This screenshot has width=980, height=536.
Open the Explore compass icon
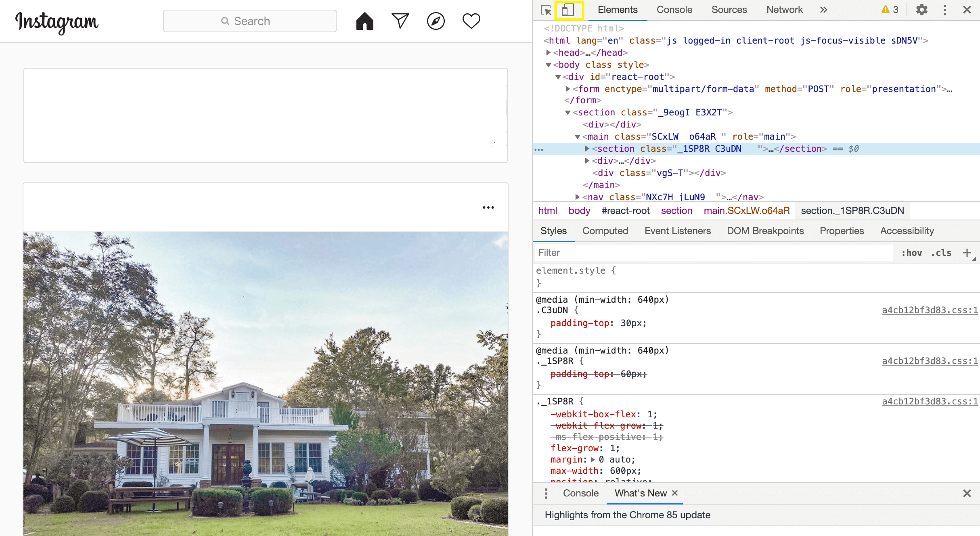click(x=435, y=21)
